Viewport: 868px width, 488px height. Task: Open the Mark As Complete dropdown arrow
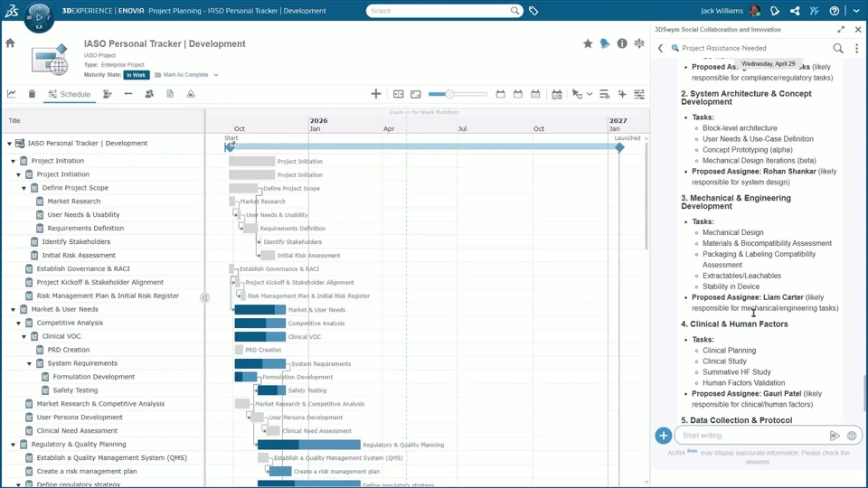coord(216,75)
